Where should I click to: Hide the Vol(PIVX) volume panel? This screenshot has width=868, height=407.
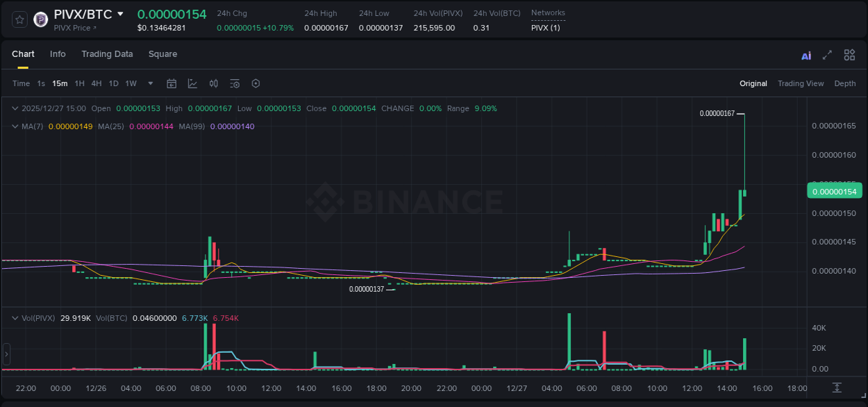click(x=15, y=318)
